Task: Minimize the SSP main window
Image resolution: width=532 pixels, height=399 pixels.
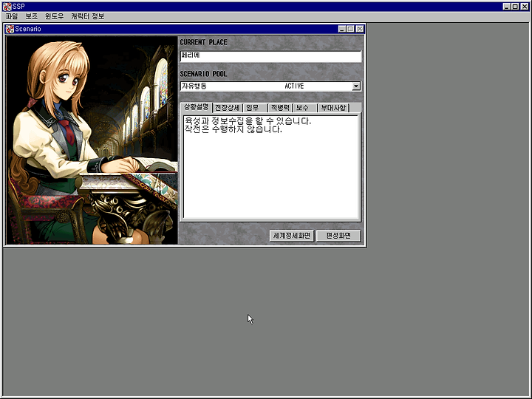Action: click(x=507, y=7)
